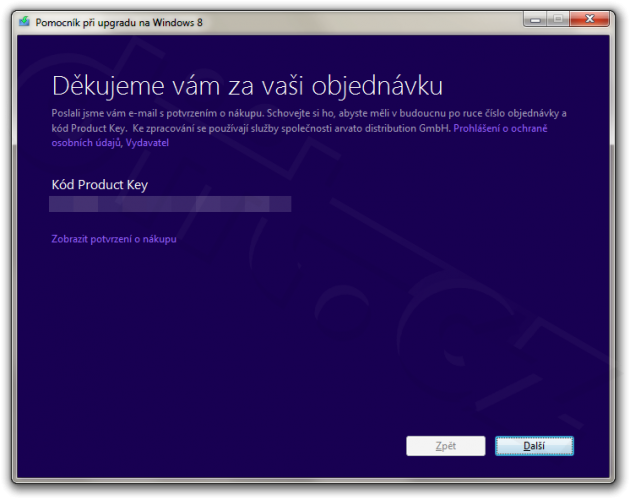The width and height of the screenshot is (630, 500).
Task: Click the Windows 8 upgrade assistant title icon
Action: click(25, 21)
